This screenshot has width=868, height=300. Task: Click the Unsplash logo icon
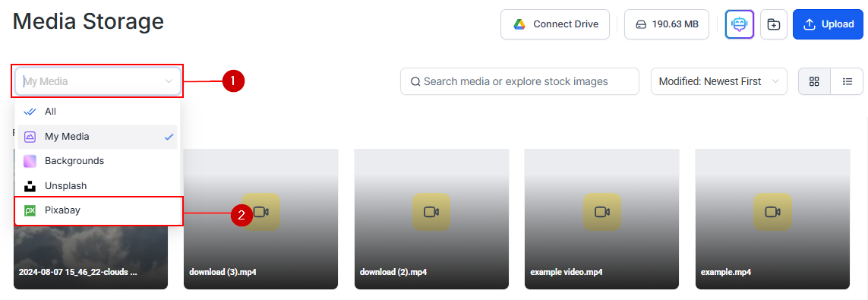click(30, 186)
